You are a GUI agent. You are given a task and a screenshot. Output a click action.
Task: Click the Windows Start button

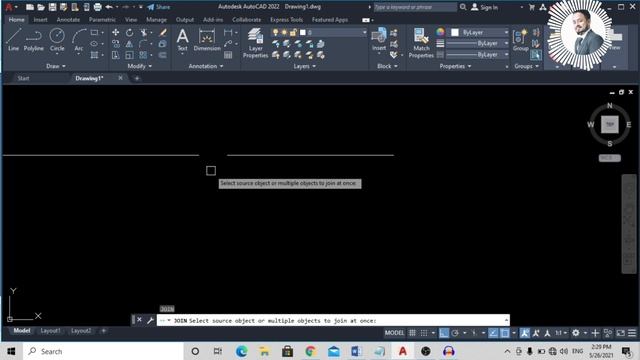[x=11, y=351]
